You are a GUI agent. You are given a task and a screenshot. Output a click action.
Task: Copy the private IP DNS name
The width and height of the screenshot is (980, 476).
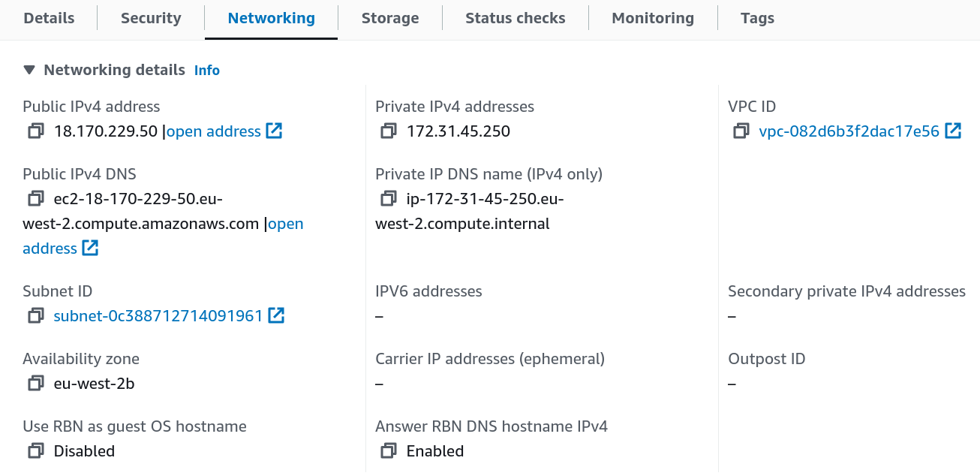pos(388,198)
